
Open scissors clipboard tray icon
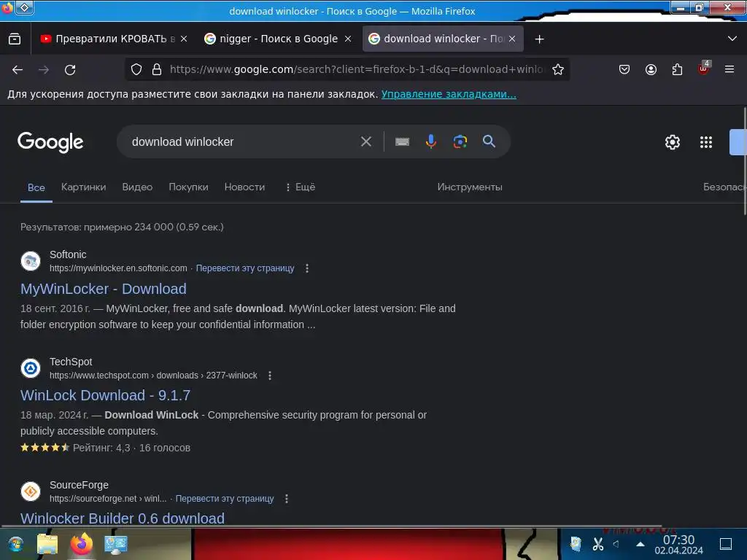[598, 544]
